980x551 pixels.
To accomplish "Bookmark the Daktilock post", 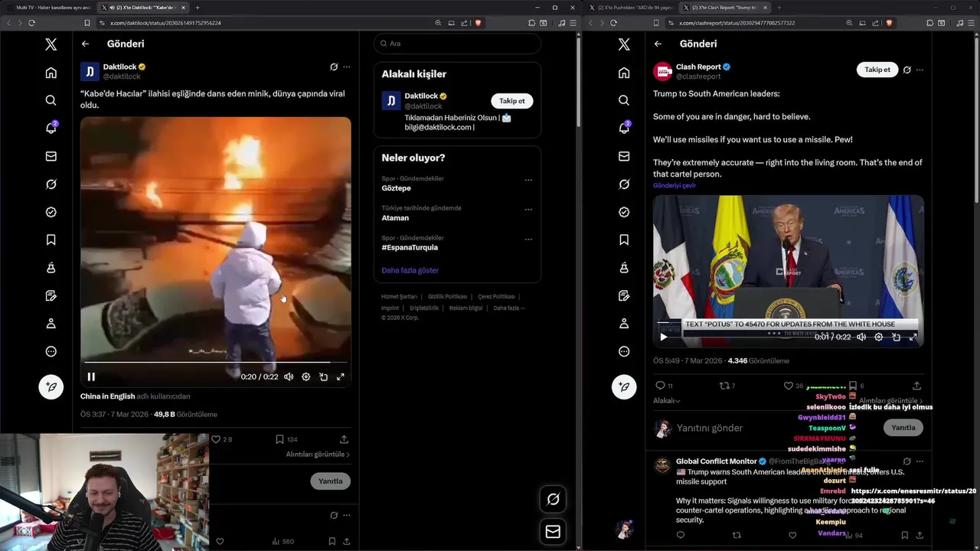I will tap(279, 439).
